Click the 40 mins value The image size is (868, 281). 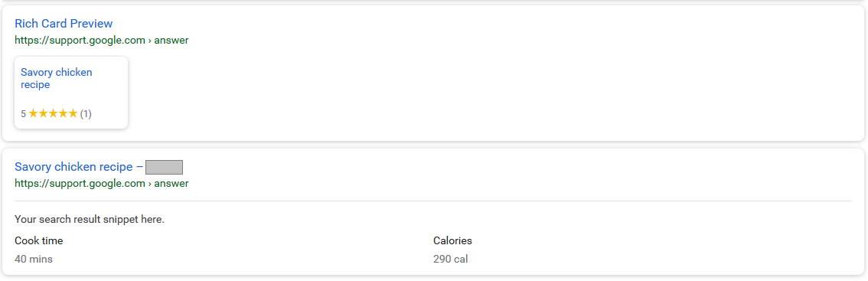[34, 259]
